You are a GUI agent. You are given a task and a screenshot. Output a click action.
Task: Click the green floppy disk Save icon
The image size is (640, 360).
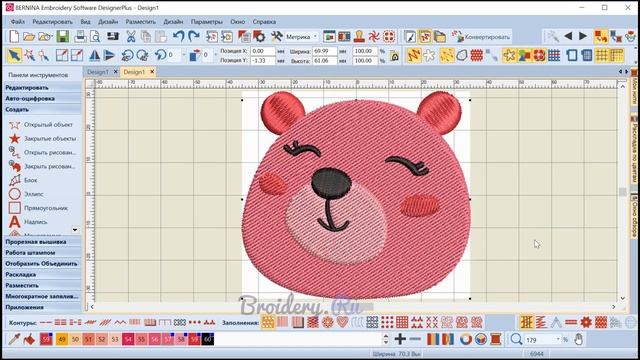62,37
